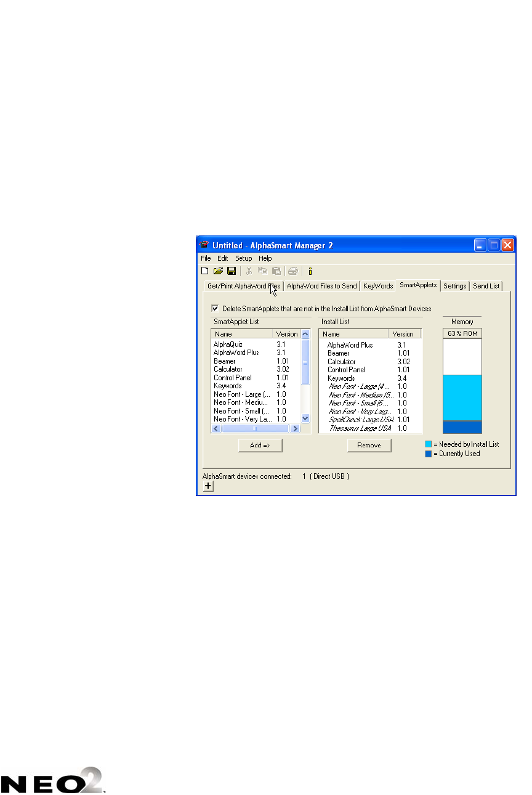The height and width of the screenshot is (795, 532).
Task: Click the AlphaSmart Manager title bar icon
Action: 205,245
